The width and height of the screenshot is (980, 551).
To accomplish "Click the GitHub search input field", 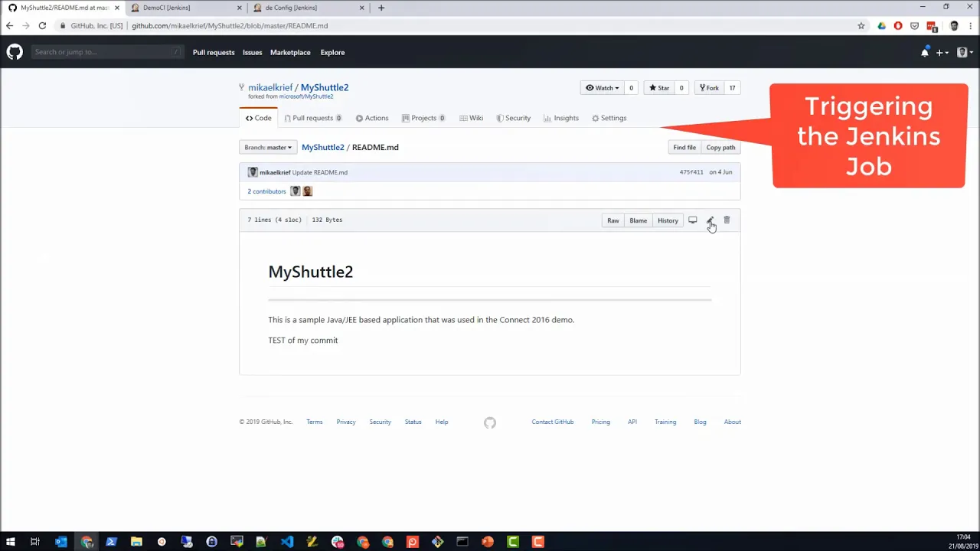I will pyautogui.click(x=107, y=52).
